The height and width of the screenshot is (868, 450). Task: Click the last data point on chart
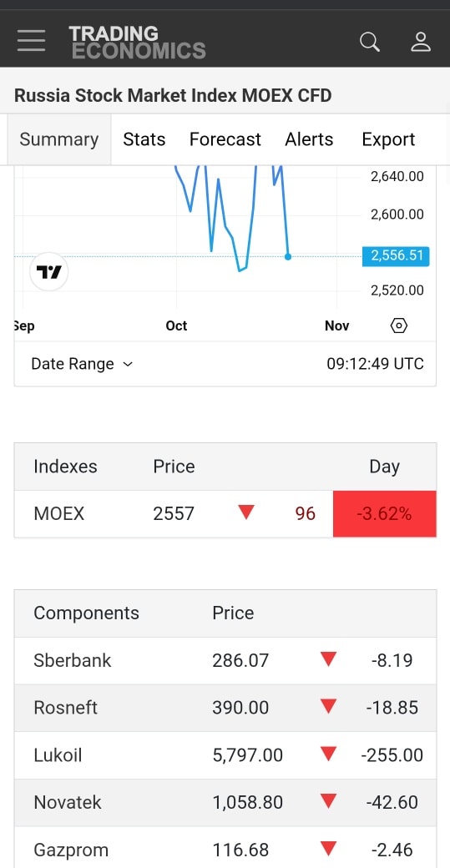(288, 257)
